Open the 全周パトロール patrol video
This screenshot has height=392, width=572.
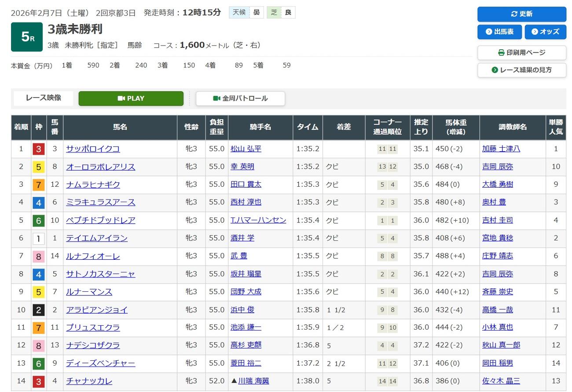point(240,98)
